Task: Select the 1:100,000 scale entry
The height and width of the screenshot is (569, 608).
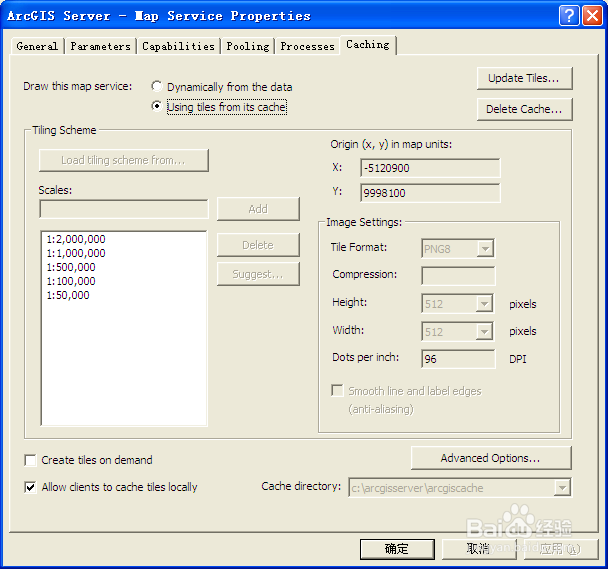Action: pyautogui.click(x=71, y=281)
